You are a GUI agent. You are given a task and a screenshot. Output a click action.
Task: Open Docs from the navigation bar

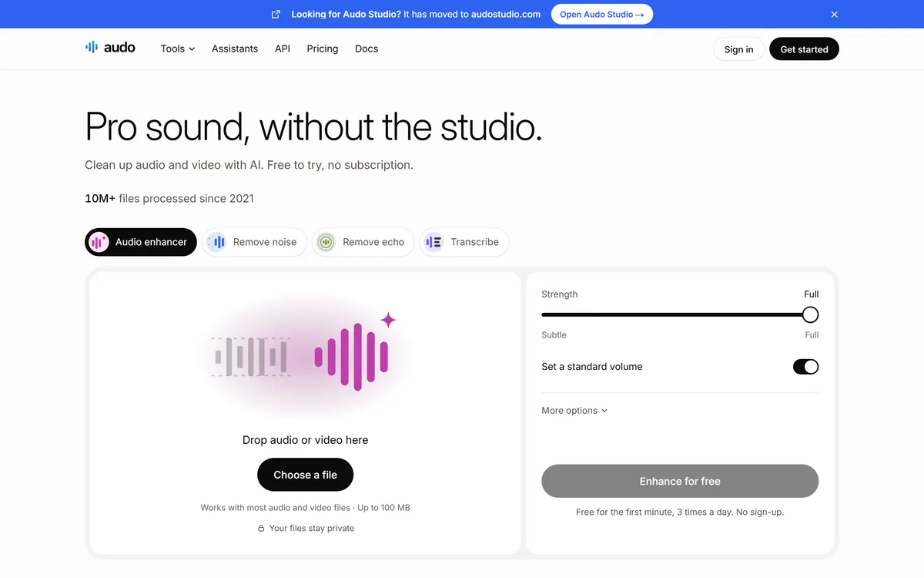(367, 49)
